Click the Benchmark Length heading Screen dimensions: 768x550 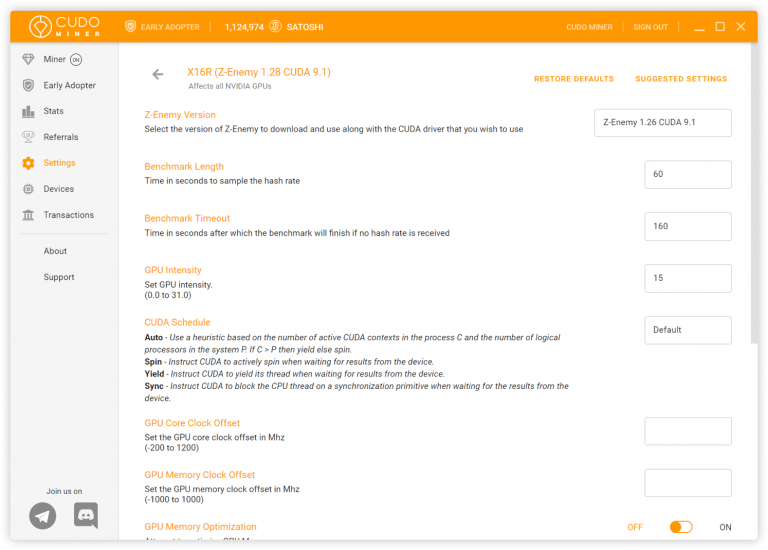pos(184,167)
